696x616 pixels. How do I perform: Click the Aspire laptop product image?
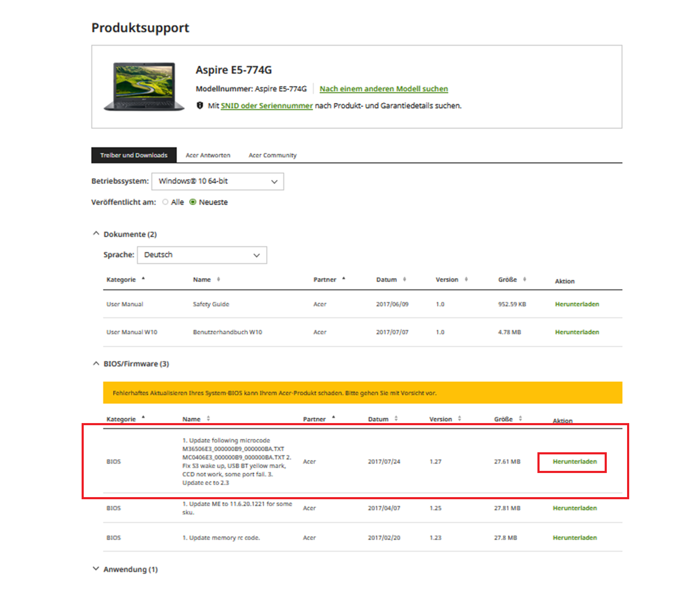(144, 87)
